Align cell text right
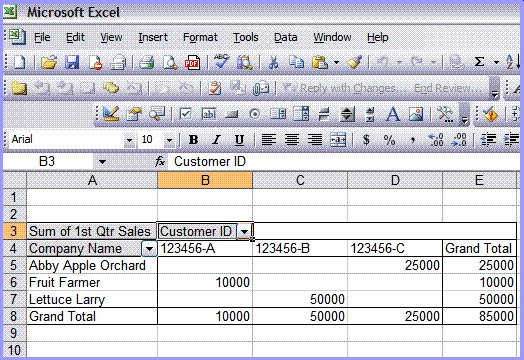The height and width of the screenshot is (360, 524). tap(315, 139)
